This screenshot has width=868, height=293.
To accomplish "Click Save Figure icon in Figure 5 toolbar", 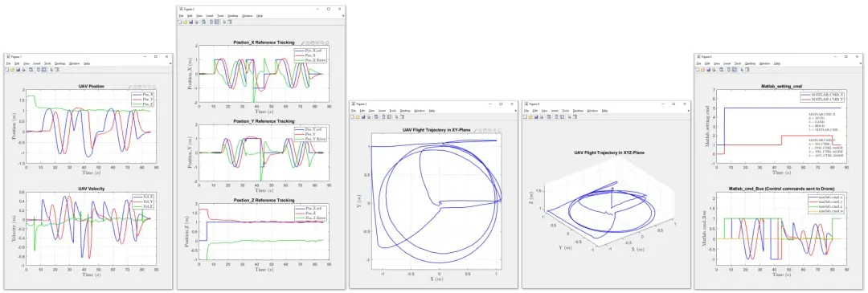I will tap(708, 70).
